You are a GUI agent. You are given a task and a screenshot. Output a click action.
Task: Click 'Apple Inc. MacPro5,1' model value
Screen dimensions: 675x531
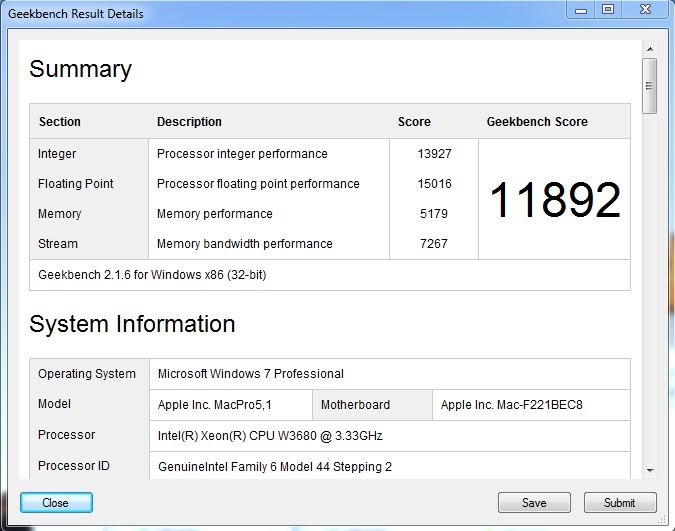pyautogui.click(x=214, y=405)
